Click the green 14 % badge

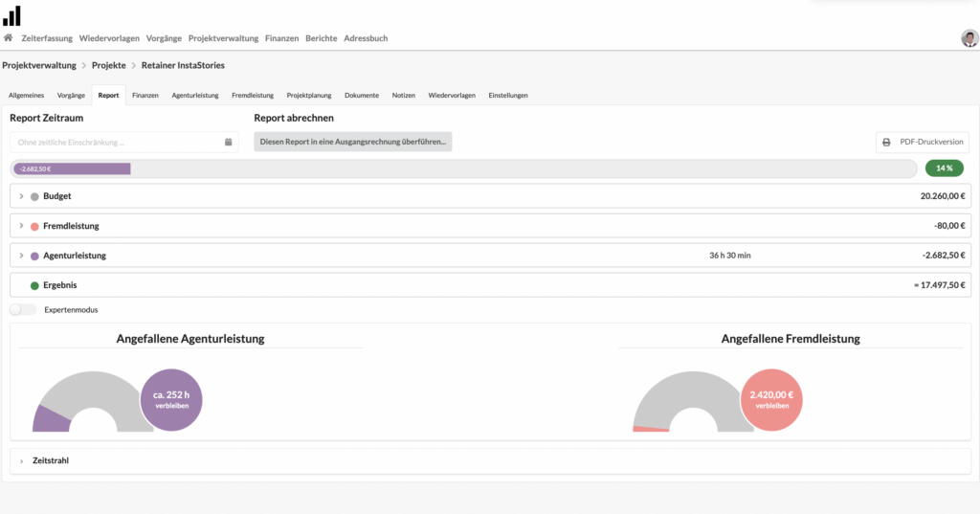945,168
